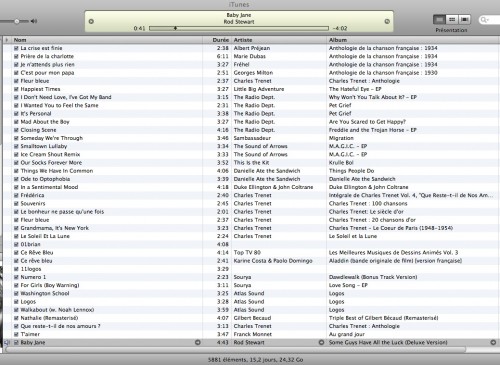This screenshot has height=365, width=500.
Task: Select the track Things We Have In Common
Action: [57, 171]
